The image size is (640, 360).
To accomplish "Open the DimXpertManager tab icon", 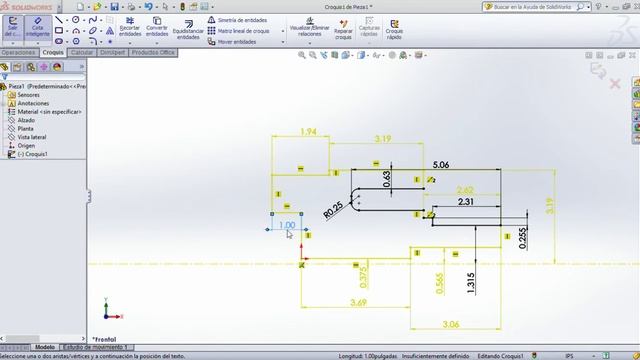I will coord(44,67).
